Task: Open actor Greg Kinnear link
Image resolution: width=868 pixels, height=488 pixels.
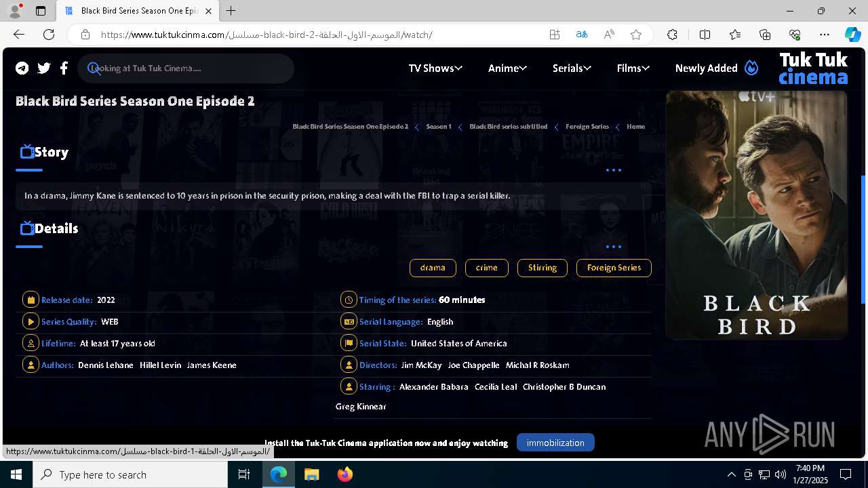Action: (361, 407)
